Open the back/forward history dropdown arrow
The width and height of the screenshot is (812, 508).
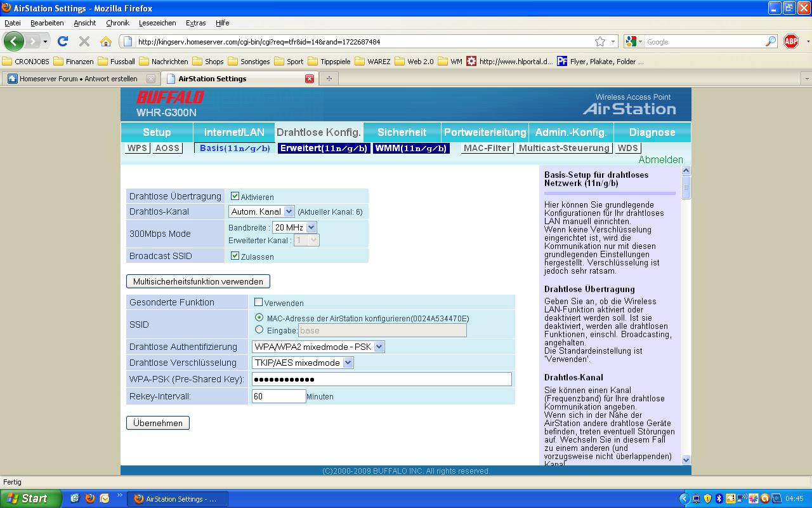[45, 41]
